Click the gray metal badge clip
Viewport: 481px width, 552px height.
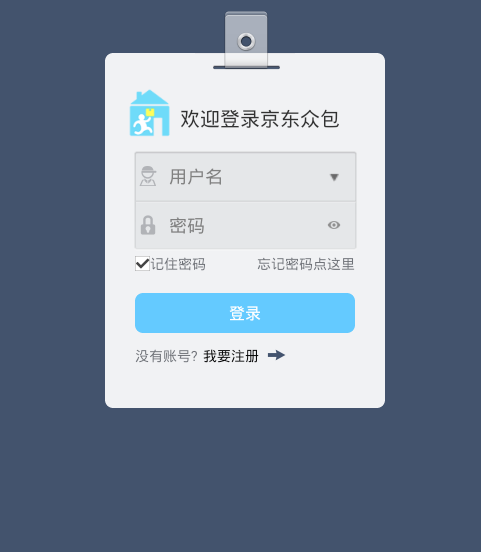[x=246, y=39]
